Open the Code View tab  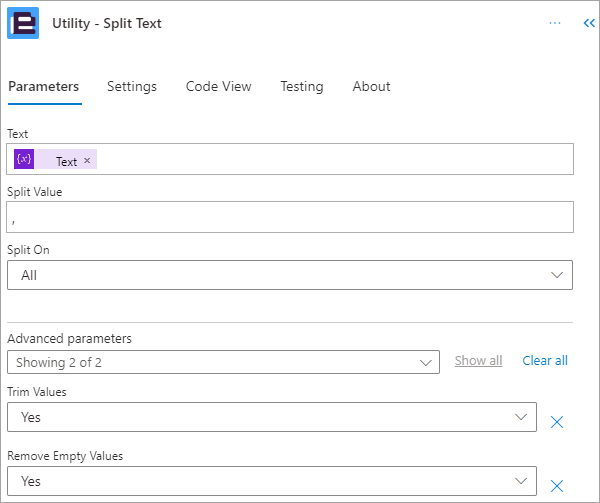click(x=218, y=86)
